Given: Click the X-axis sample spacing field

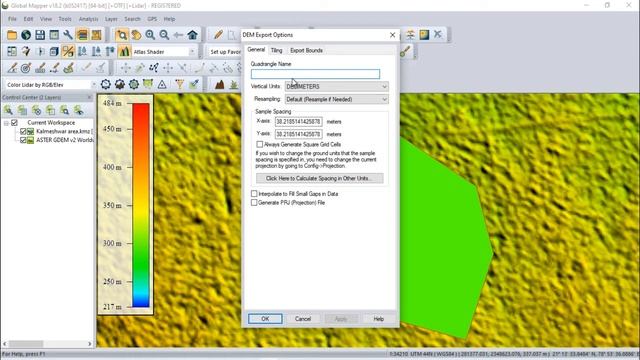Looking at the screenshot, I should pos(299,122).
